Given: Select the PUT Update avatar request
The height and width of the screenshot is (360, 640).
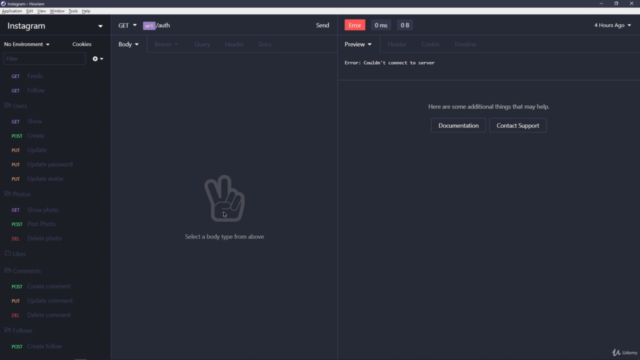Looking at the screenshot, I should point(55,179).
